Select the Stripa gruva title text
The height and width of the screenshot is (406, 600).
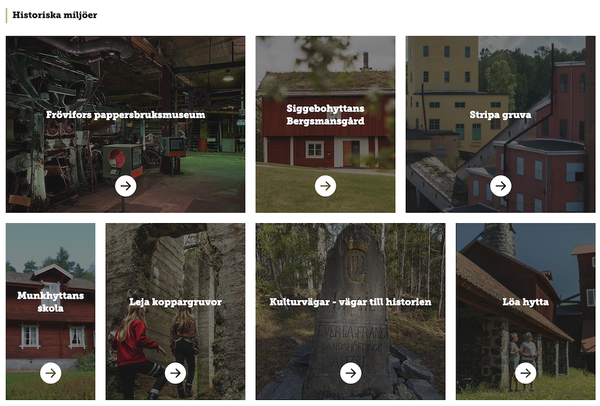[500, 115]
